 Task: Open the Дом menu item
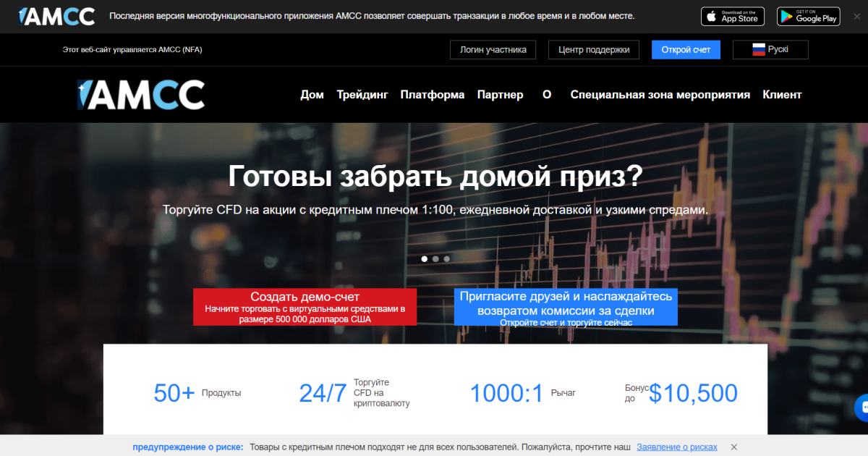[x=312, y=95]
